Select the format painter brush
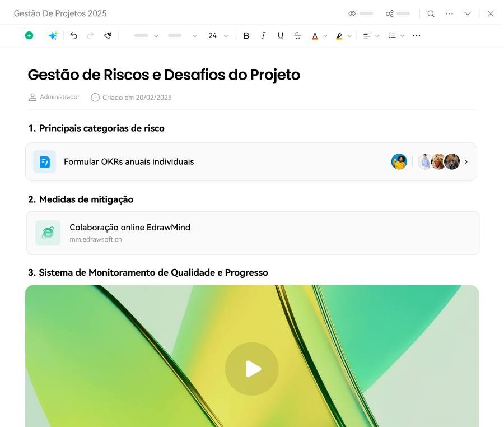 108,35
